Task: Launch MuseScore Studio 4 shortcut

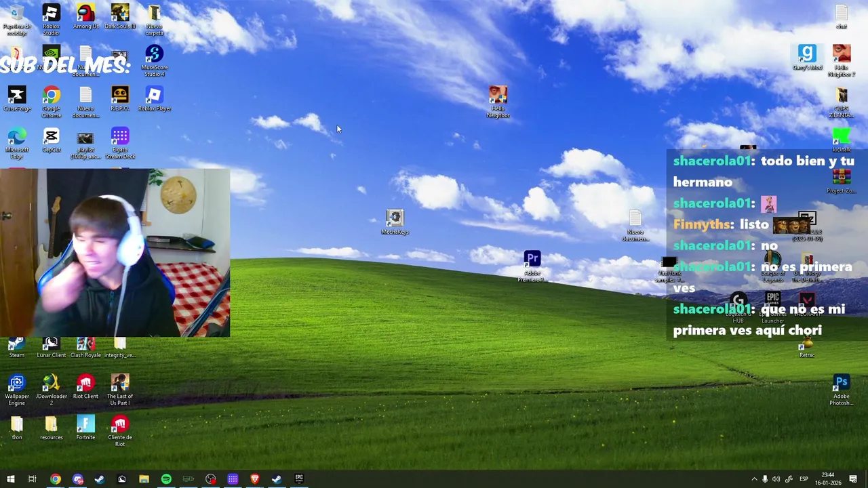Action: [x=154, y=61]
